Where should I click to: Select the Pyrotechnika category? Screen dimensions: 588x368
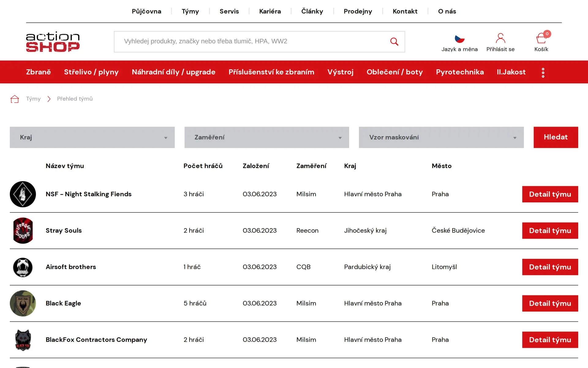coord(460,72)
